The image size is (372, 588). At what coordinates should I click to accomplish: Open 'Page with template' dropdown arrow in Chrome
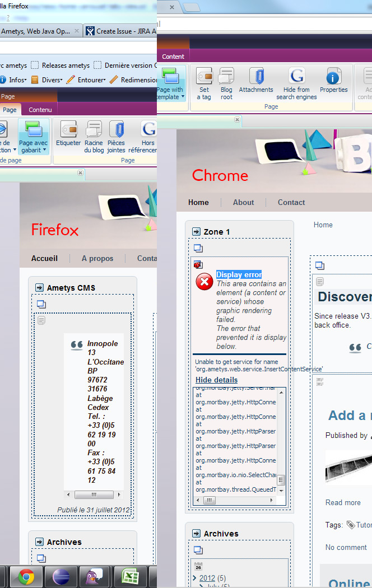coord(183,97)
